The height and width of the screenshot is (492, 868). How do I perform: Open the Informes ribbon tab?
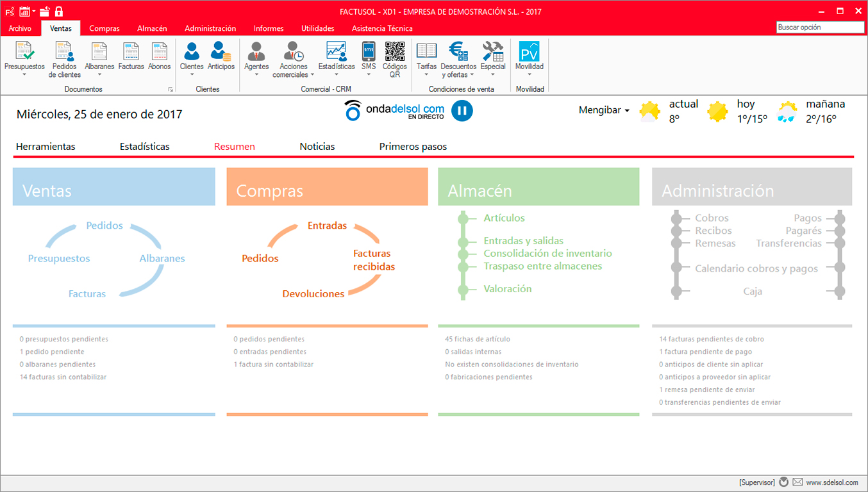point(269,28)
